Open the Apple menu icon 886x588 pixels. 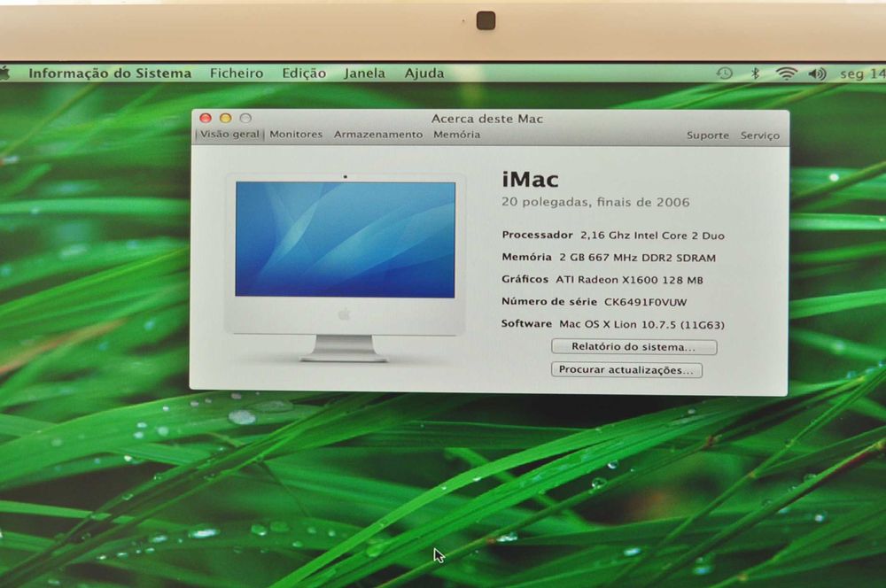pos(4,73)
